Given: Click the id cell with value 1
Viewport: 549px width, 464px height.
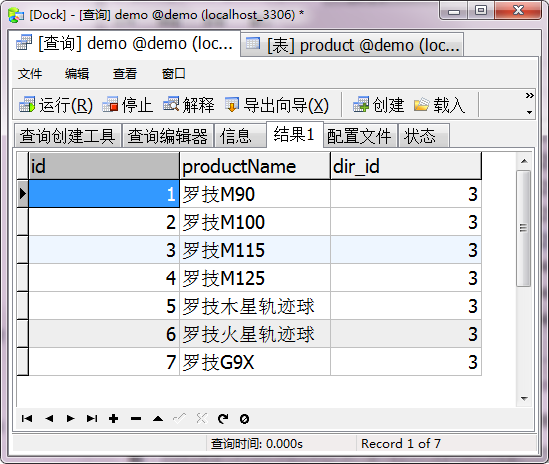Looking at the screenshot, I should (104, 194).
